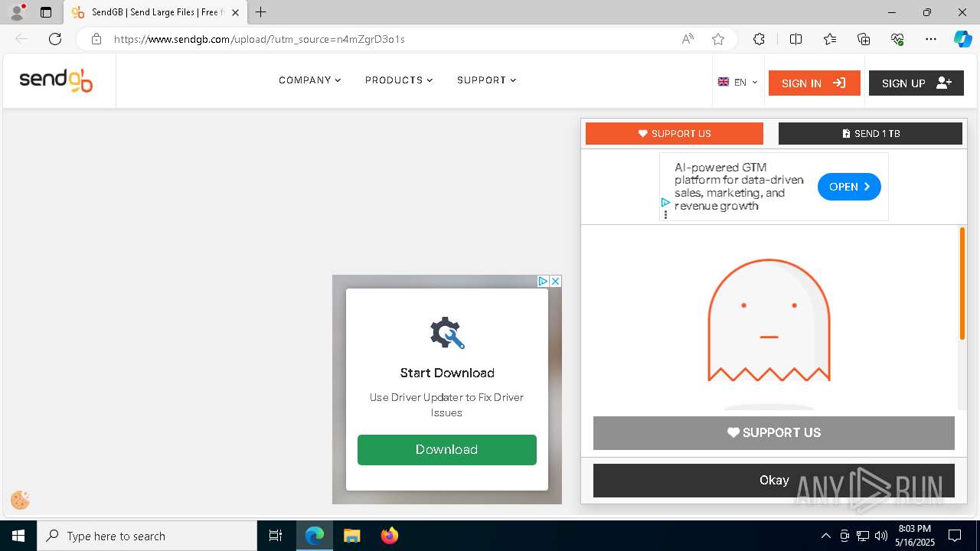Image resolution: width=980 pixels, height=551 pixels.
Task: Click the SIGN IN button
Action: click(x=814, y=83)
